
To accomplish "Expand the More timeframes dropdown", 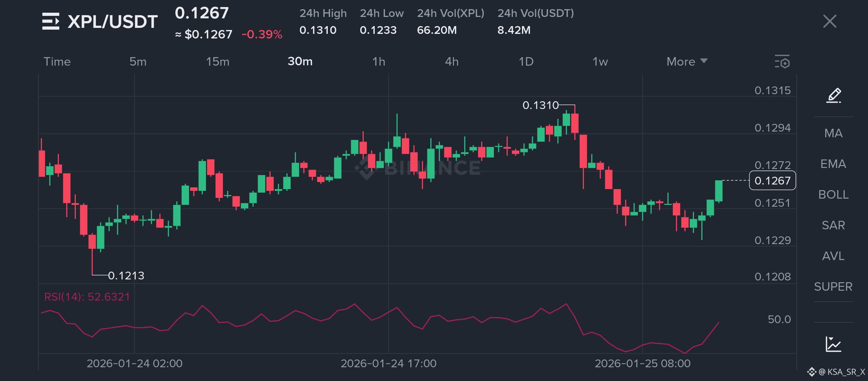I will tap(687, 62).
